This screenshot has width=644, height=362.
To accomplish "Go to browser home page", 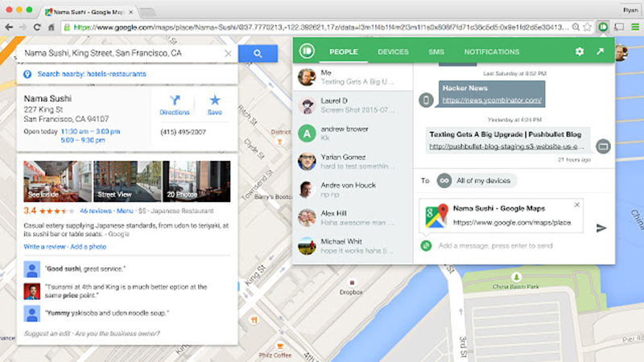I will [51, 27].
